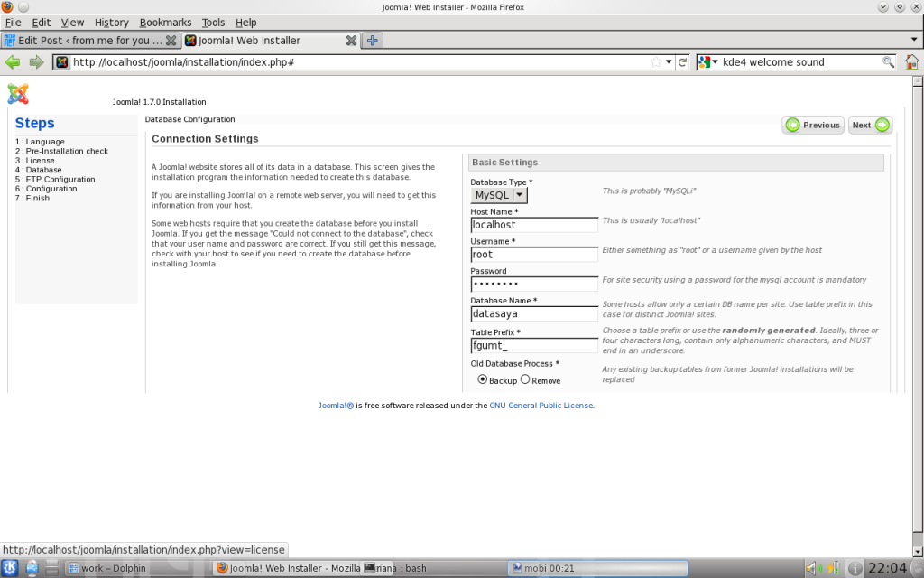
Task: Click the Table Prefix input field
Action: click(534, 346)
